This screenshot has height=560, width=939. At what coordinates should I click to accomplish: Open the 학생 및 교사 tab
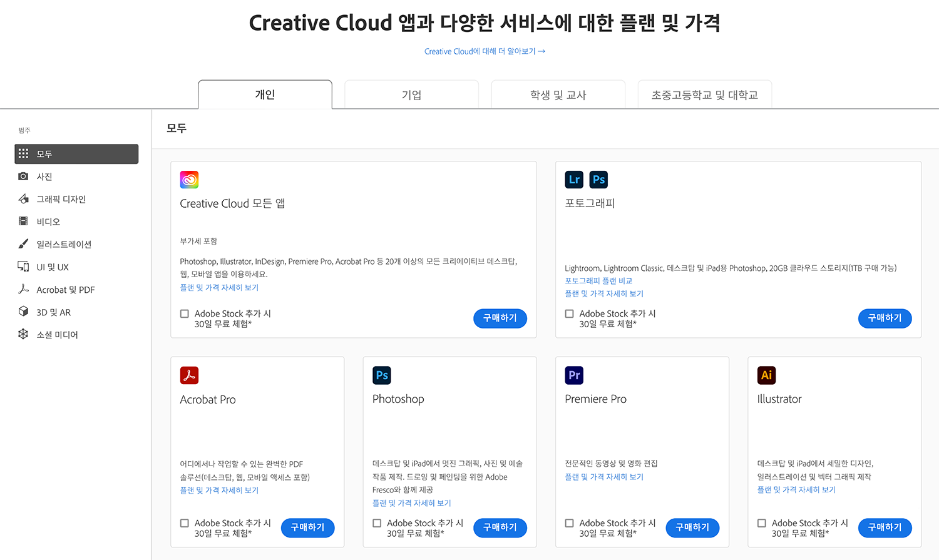click(x=558, y=95)
